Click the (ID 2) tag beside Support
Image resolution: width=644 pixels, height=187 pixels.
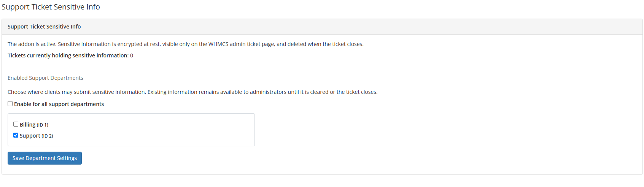[48, 136]
